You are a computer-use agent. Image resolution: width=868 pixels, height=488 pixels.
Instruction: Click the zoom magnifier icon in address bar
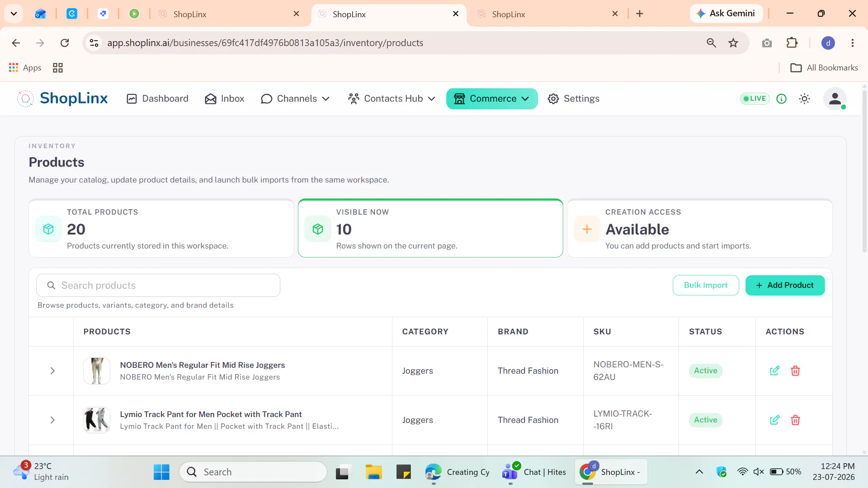[x=711, y=43]
